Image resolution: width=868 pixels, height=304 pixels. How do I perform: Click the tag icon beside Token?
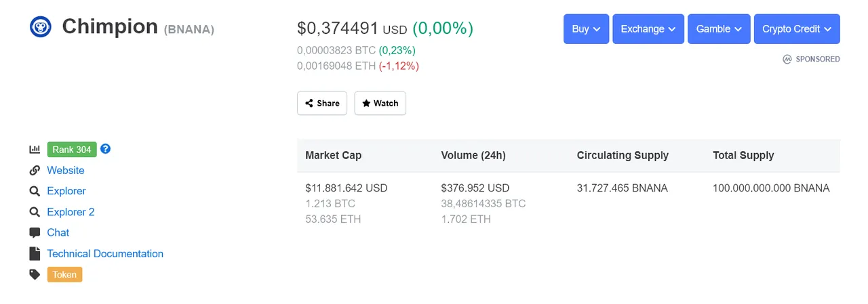[35, 275]
